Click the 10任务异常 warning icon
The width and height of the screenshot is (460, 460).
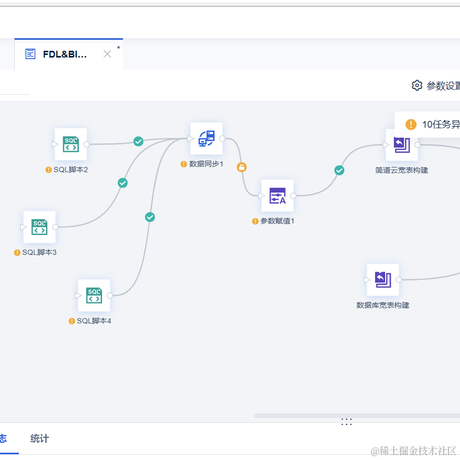411,124
